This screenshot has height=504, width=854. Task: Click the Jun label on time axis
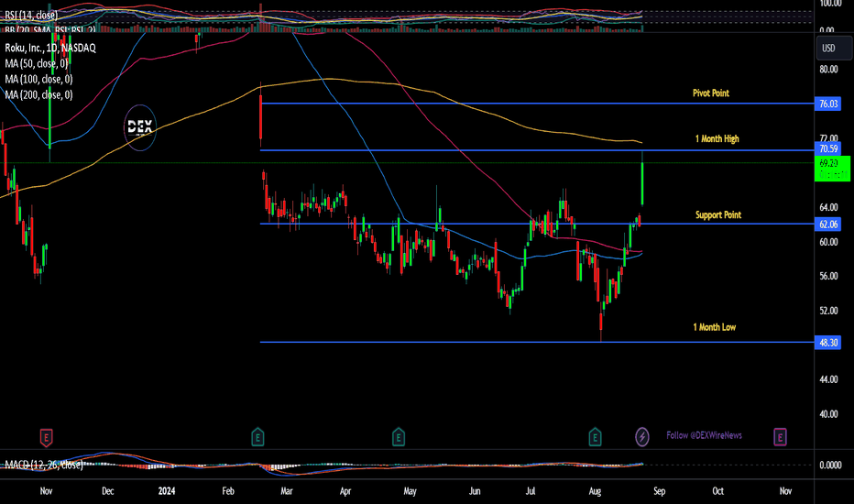pyautogui.click(x=475, y=491)
